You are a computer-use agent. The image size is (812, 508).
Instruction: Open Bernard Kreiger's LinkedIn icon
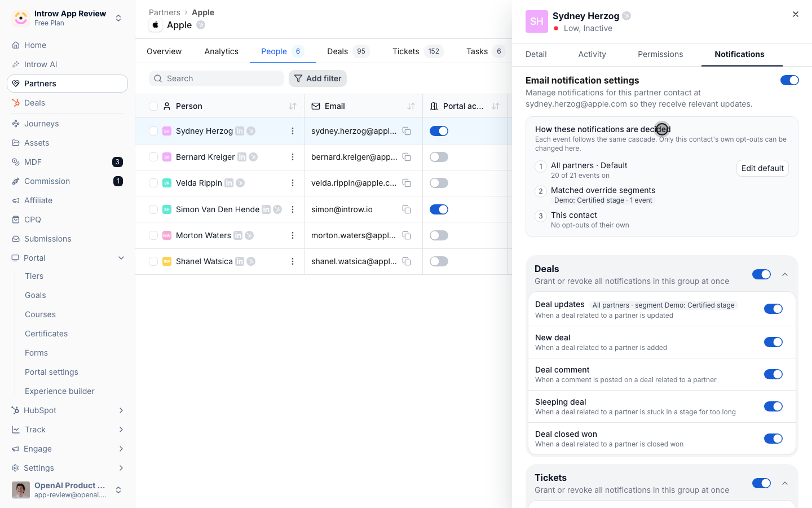(x=242, y=157)
